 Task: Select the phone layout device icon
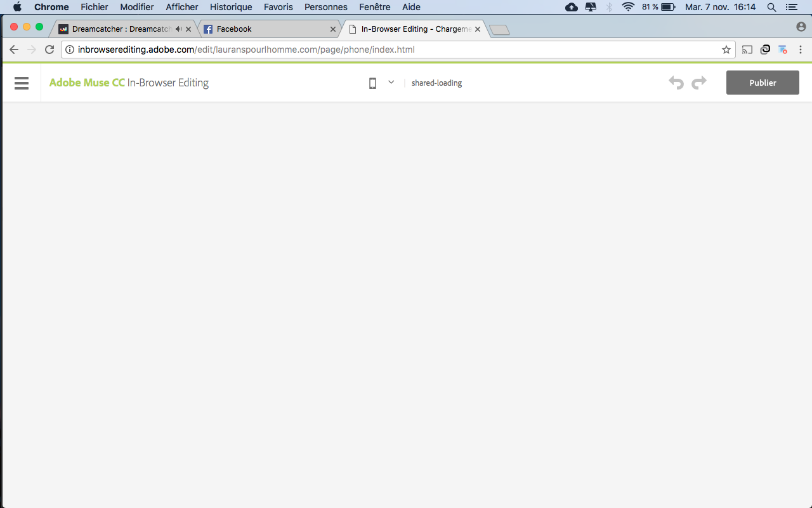click(x=372, y=83)
